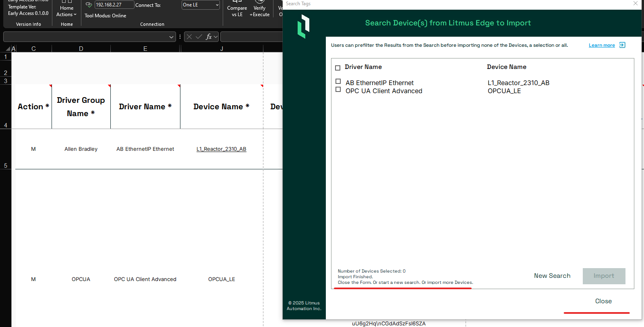Click the Driver Group Name * header cell

(81, 107)
